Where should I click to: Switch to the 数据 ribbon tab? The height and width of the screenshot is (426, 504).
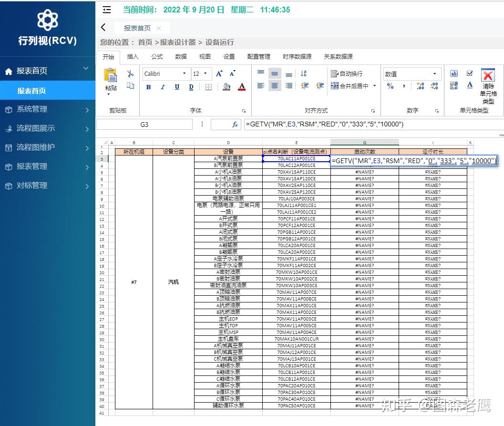(181, 57)
